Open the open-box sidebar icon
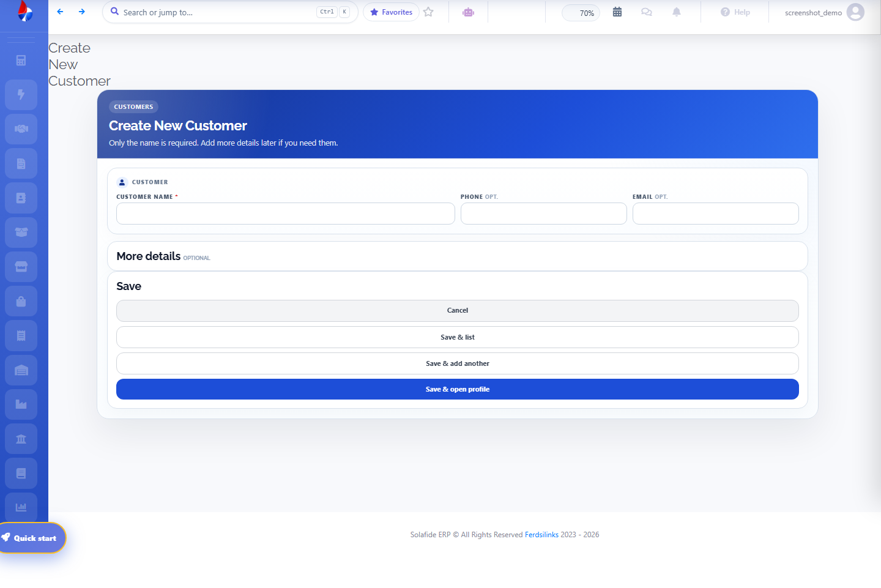Image resolution: width=881 pixels, height=588 pixels. [21, 233]
